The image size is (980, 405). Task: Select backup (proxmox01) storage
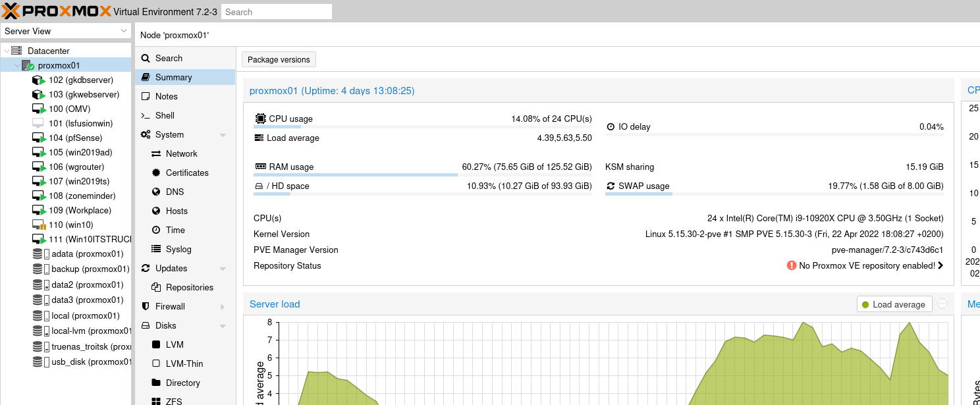click(x=66, y=269)
